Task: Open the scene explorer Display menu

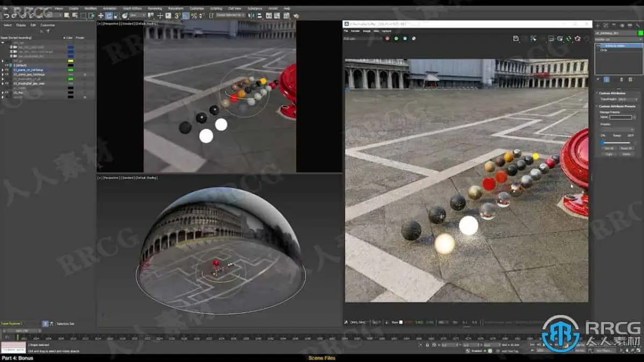Action: [21, 25]
